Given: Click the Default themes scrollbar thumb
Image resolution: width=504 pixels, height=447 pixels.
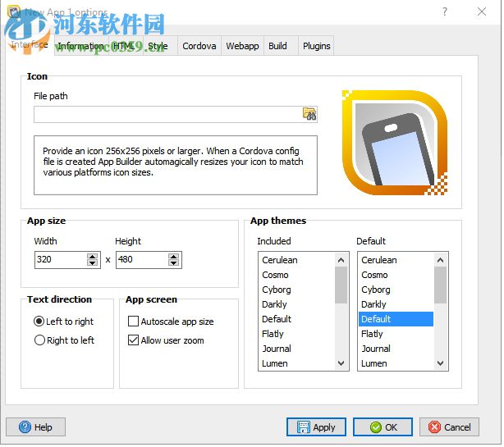Looking at the screenshot, I should click(441, 285).
